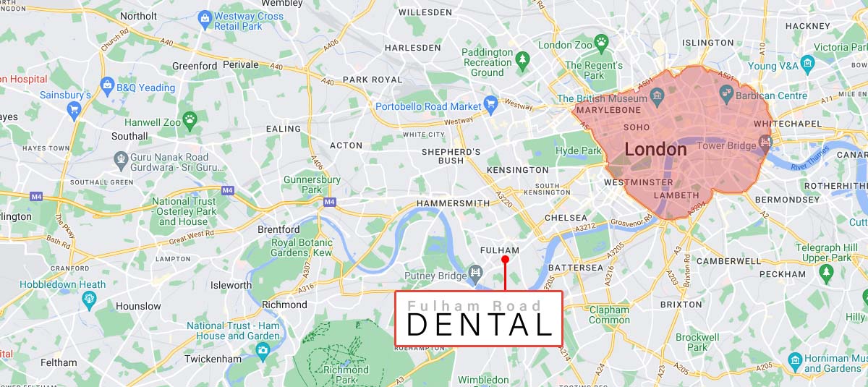
Task: Select the Barbican Centre marker icon
Action: click(x=727, y=93)
